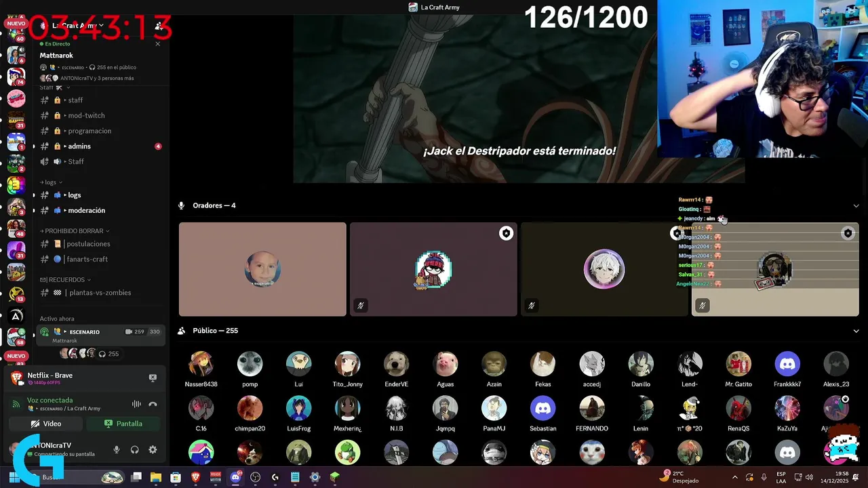Image resolution: width=868 pixels, height=488 pixels.
Task: Open Brave browser taskbar icon
Action: [x=195, y=477]
